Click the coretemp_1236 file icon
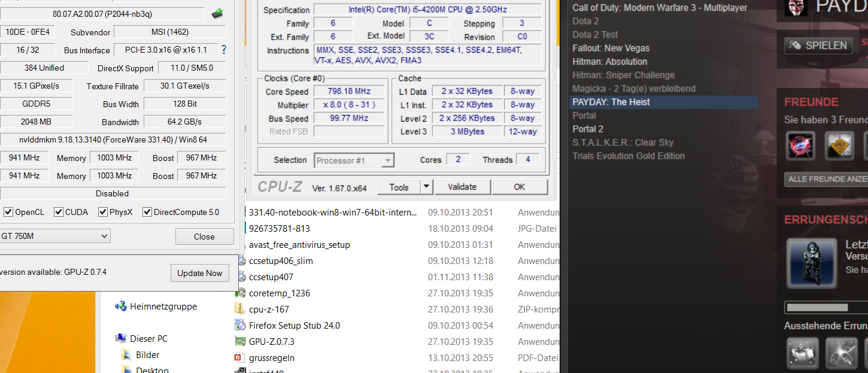The image size is (868, 373). (x=241, y=293)
